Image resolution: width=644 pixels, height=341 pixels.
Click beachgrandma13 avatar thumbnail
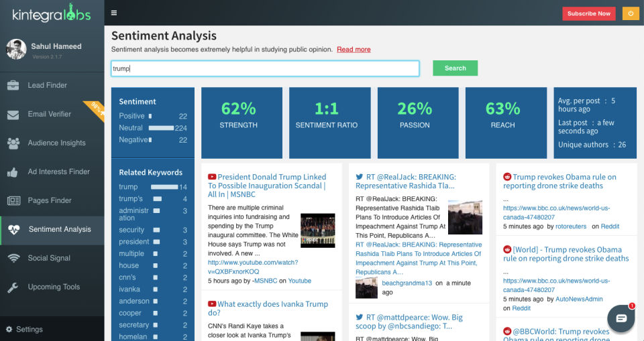[x=366, y=287]
